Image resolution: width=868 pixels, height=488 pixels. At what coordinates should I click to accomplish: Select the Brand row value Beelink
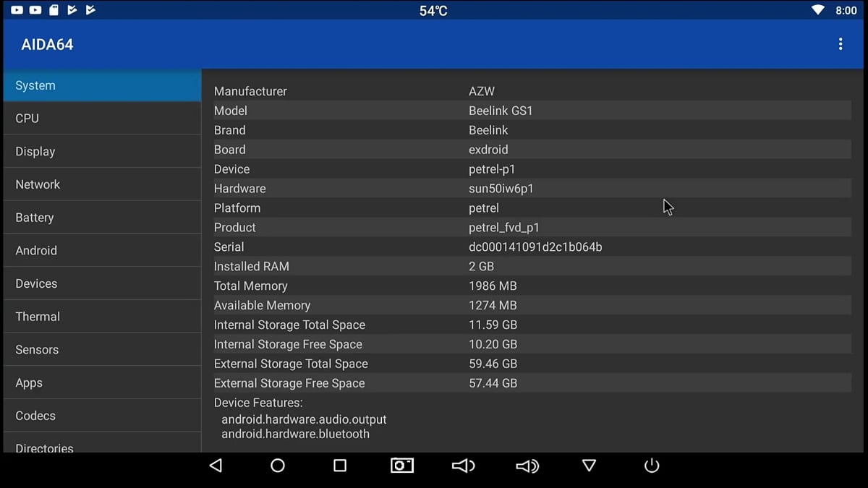pos(488,130)
